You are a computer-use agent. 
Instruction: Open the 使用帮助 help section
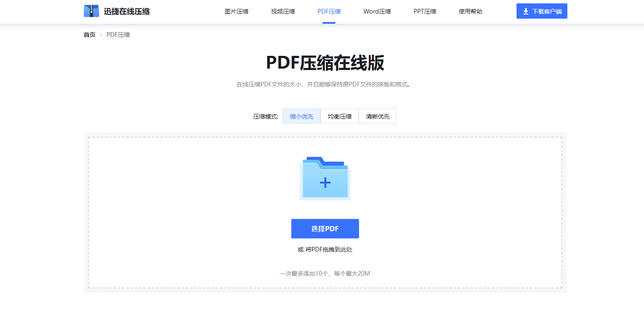tap(470, 11)
